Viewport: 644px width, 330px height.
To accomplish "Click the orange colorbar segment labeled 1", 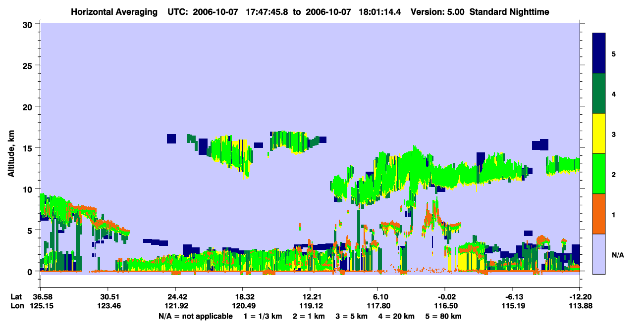I will click(599, 214).
